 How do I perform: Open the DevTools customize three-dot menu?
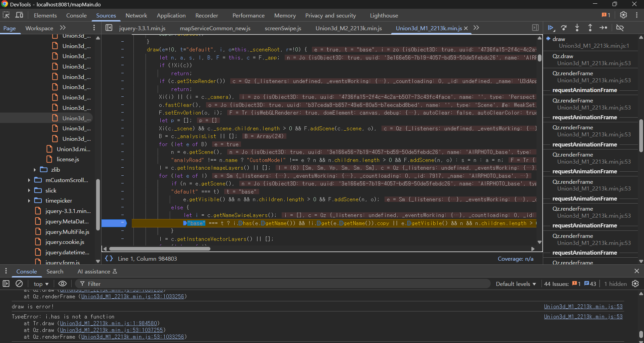(637, 15)
